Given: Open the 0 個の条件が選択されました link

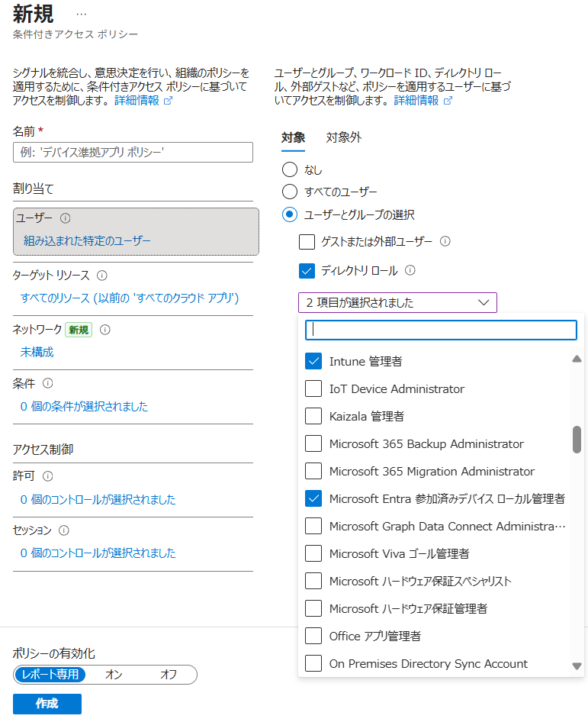Looking at the screenshot, I should point(84,406).
